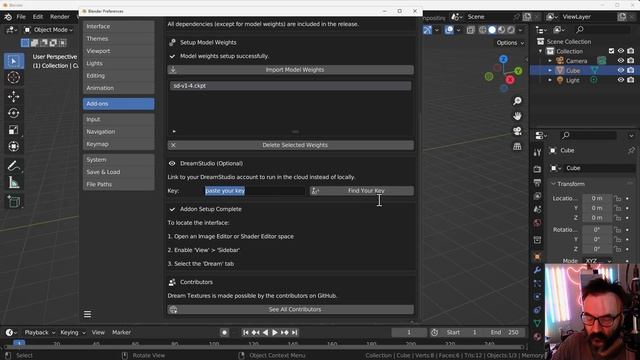Viewport: 640px width, 360px height.
Task: Toggle render camera icon for Cube
Action: (x=631, y=70)
